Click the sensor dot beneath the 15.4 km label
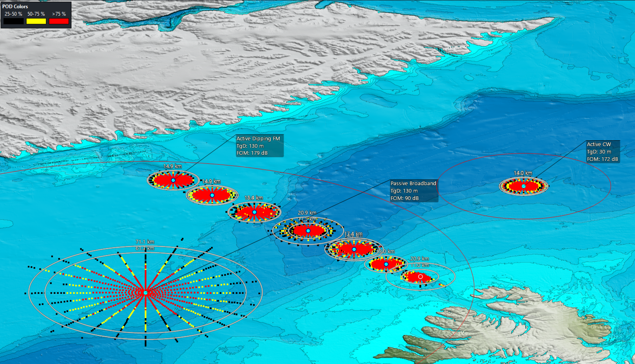The image size is (635, 364). [254, 212]
